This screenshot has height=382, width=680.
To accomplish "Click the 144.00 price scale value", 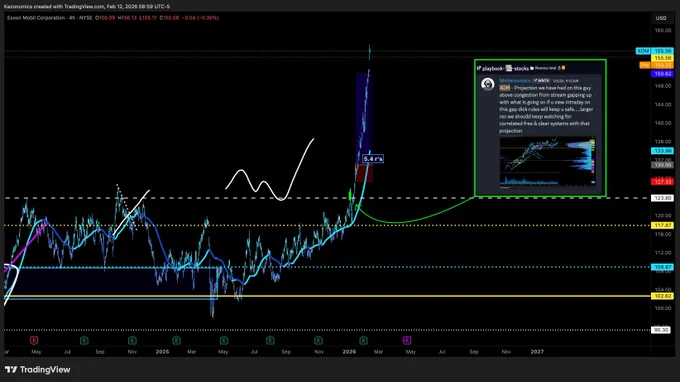I will tap(663, 104).
